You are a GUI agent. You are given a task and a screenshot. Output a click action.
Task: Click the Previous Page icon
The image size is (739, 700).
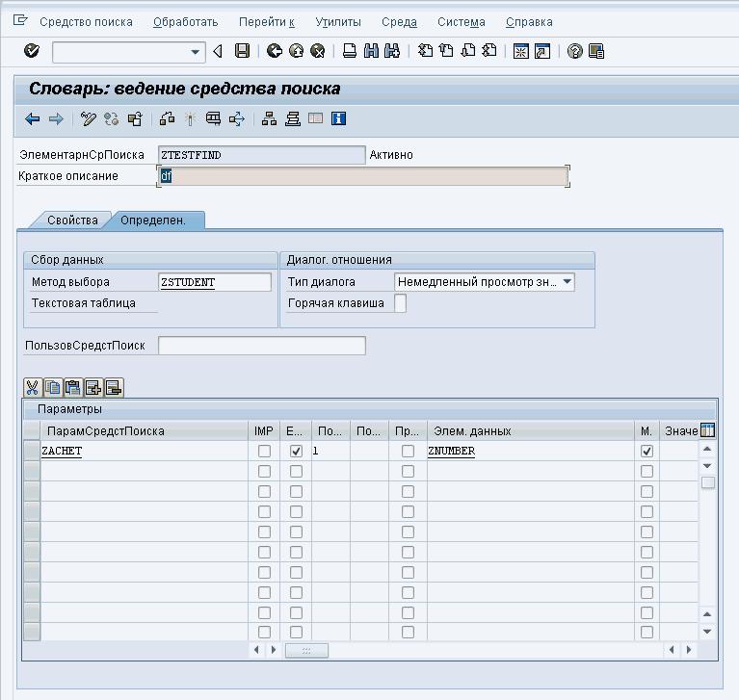pyautogui.click(x=446, y=50)
